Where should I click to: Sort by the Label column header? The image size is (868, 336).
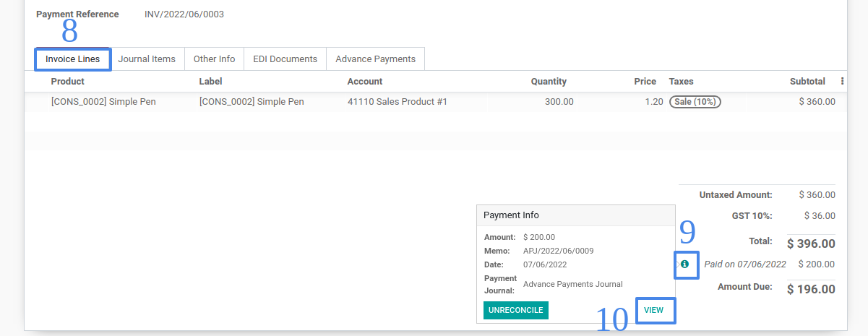pyautogui.click(x=210, y=82)
